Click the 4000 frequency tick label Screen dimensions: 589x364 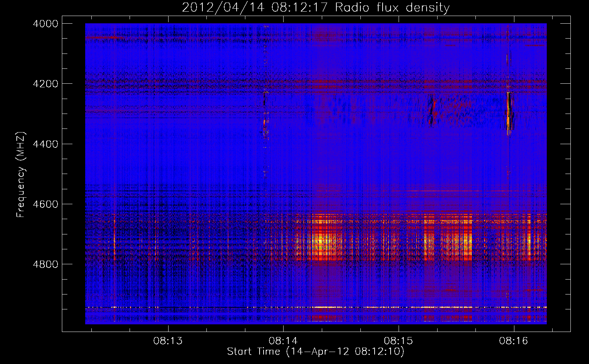coord(46,24)
